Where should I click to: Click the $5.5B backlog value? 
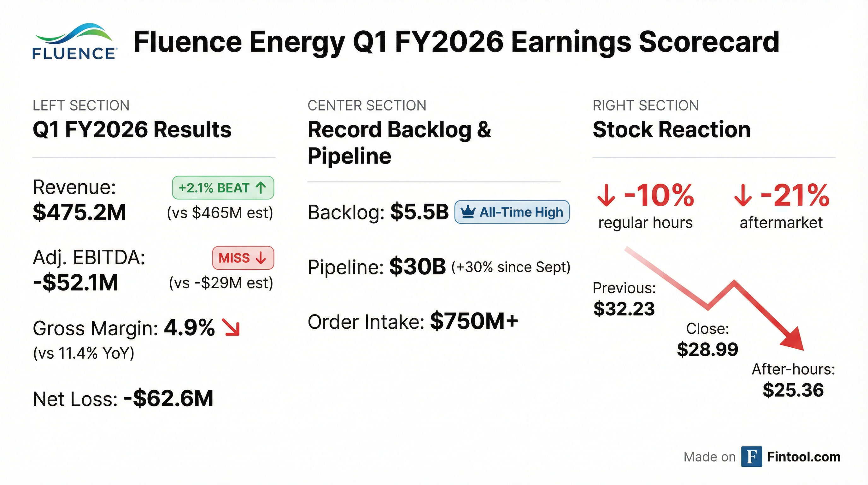coord(419,212)
